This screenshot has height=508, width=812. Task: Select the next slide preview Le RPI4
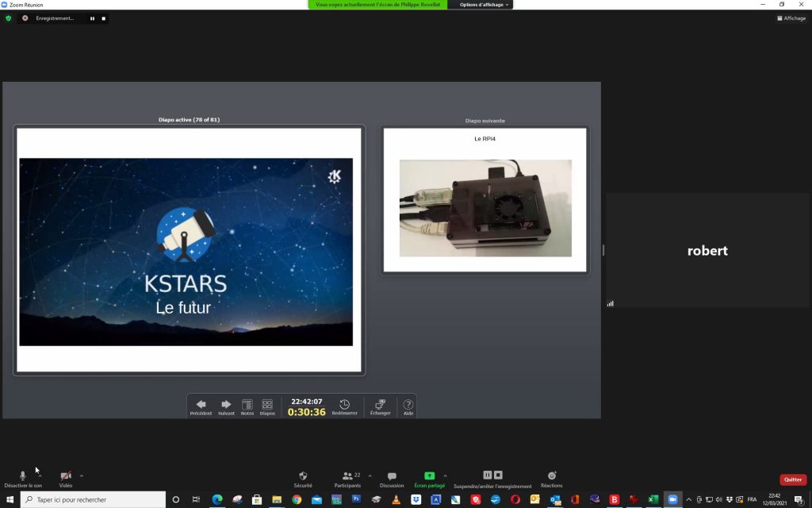485,200
